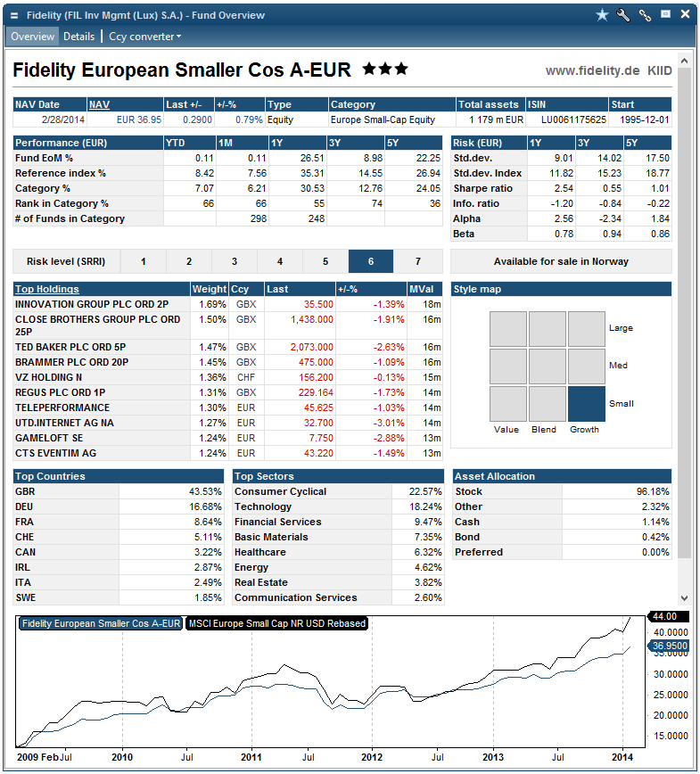Viewport: 700px width, 774px height.
Task: Toggle the MSCI Europe Small Cap chart legend
Action: click(277, 623)
